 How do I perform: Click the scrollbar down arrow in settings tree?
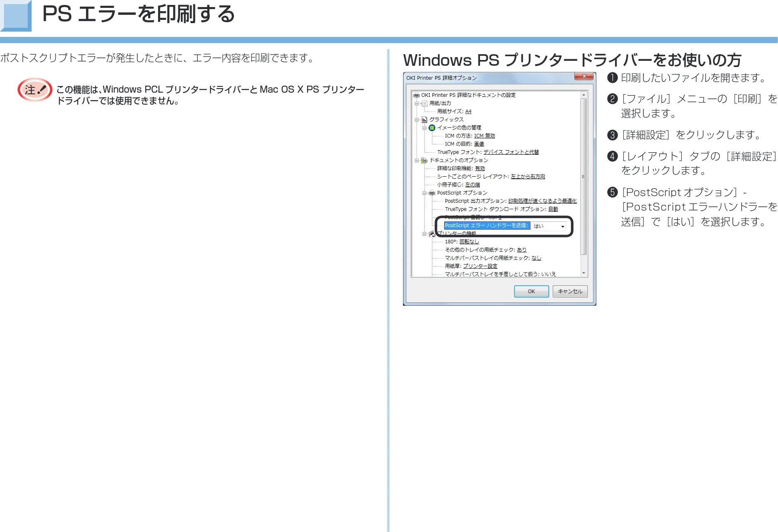(584, 273)
